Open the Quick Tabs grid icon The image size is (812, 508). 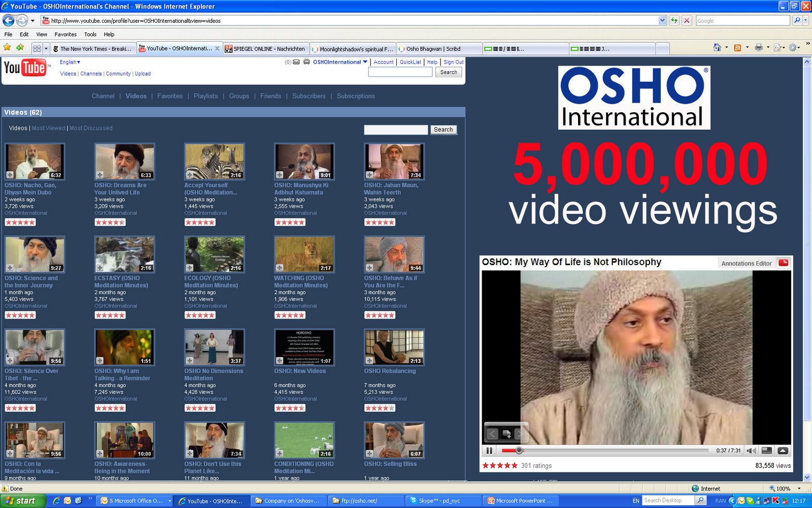[x=37, y=48]
